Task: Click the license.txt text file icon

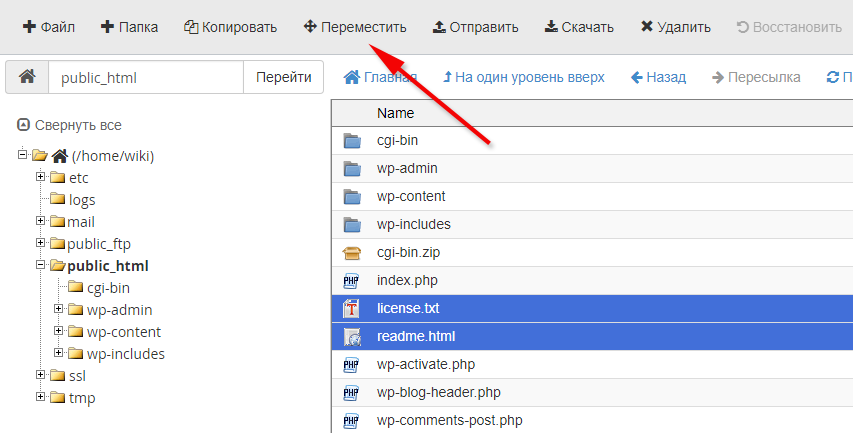Action: coord(351,309)
